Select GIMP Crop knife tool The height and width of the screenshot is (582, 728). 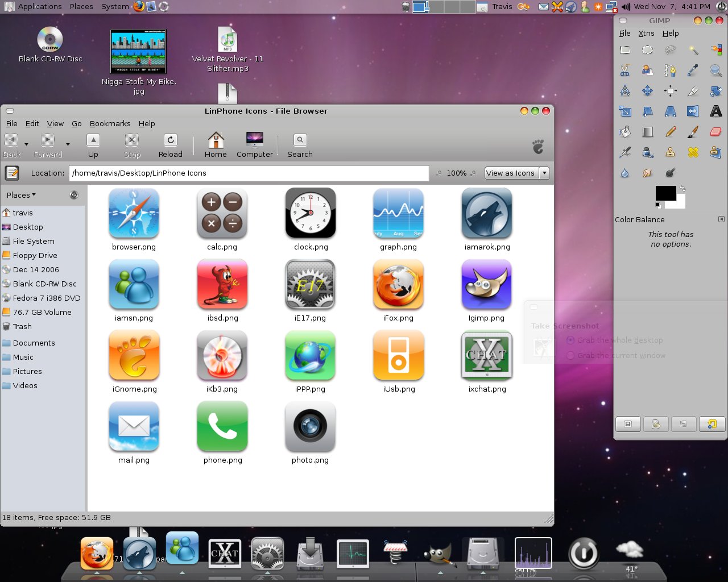click(x=693, y=91)
